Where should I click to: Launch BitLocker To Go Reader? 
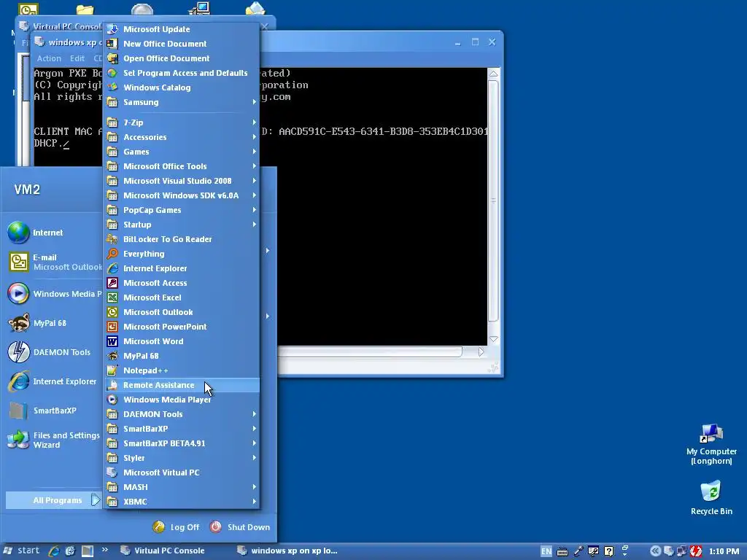click(x=182, y=239)
